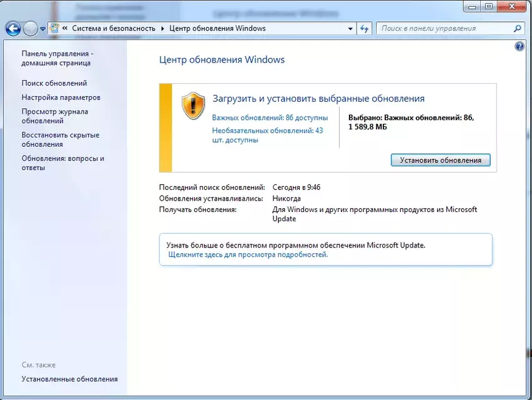Open "Важных обновлений: 86 доступны" link

tap(270, 118)
